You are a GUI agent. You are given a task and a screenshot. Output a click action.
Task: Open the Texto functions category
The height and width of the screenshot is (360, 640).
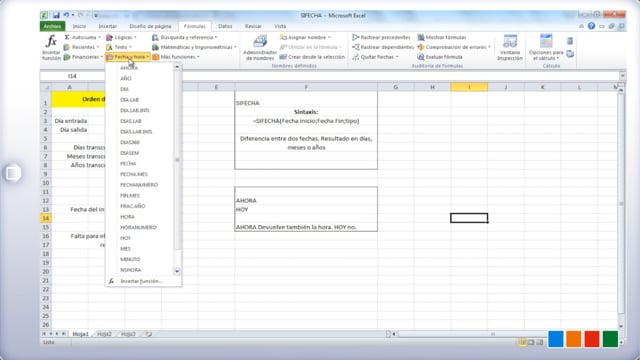(x=119, y=47)
